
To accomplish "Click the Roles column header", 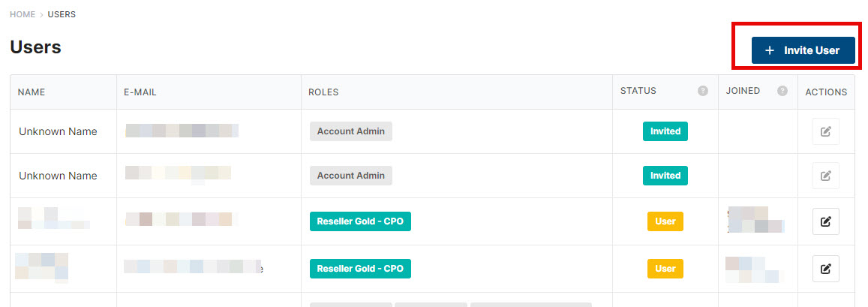I will (x=323, y=92).
